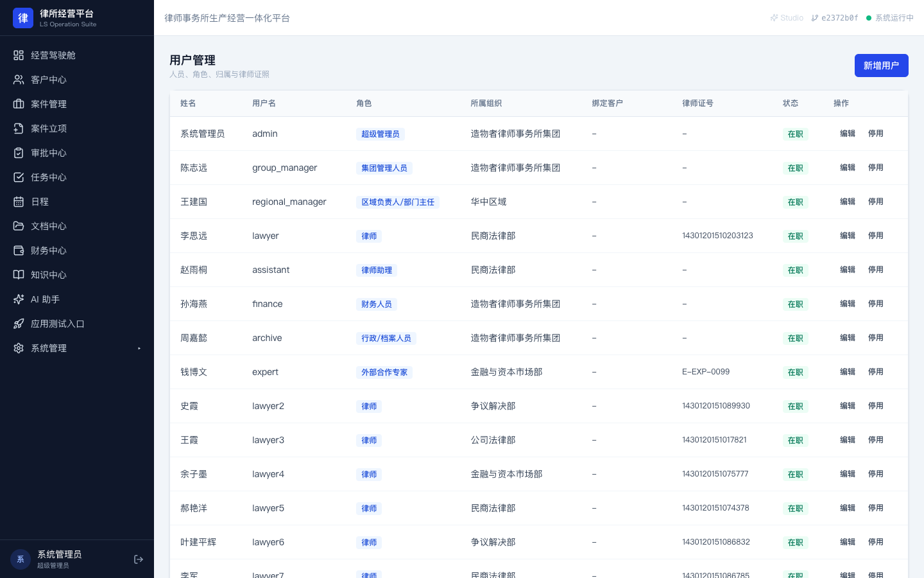Click the 任务中心 checkmark icon

tap(19, 177)
